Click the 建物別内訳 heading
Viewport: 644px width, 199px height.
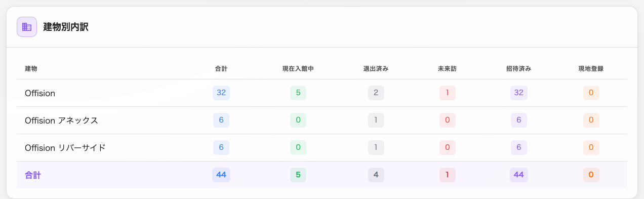click(66, 27)
